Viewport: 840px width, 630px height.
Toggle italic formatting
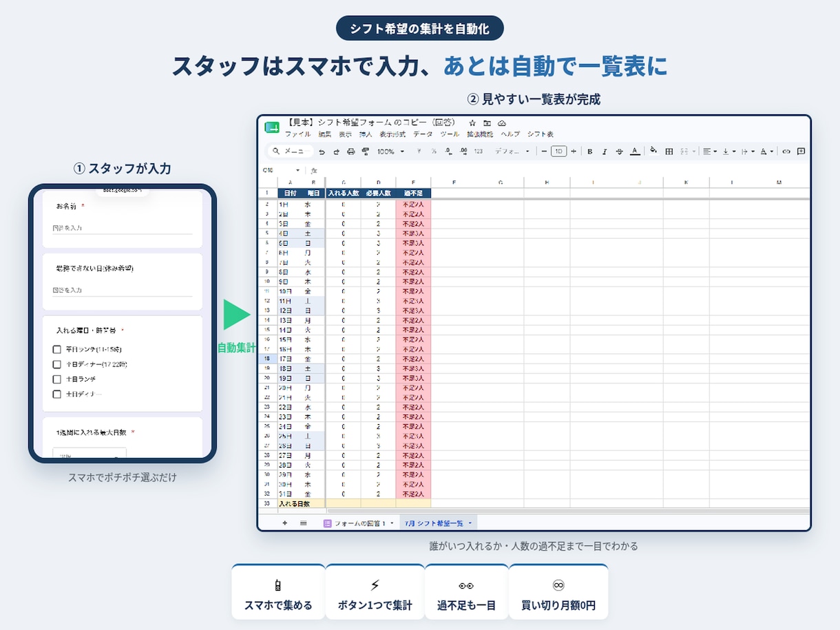pyautogui.click(x=605, y=151)
